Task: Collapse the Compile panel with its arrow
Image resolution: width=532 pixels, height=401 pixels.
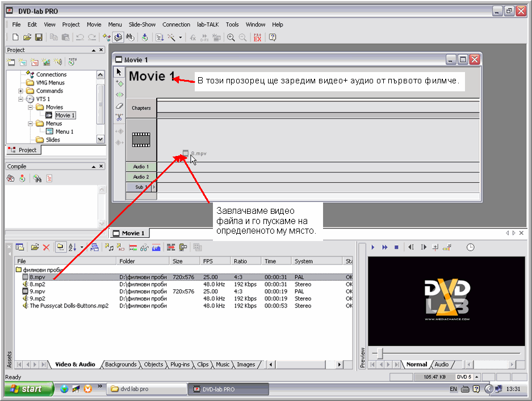Action: (x=93, y=166)
